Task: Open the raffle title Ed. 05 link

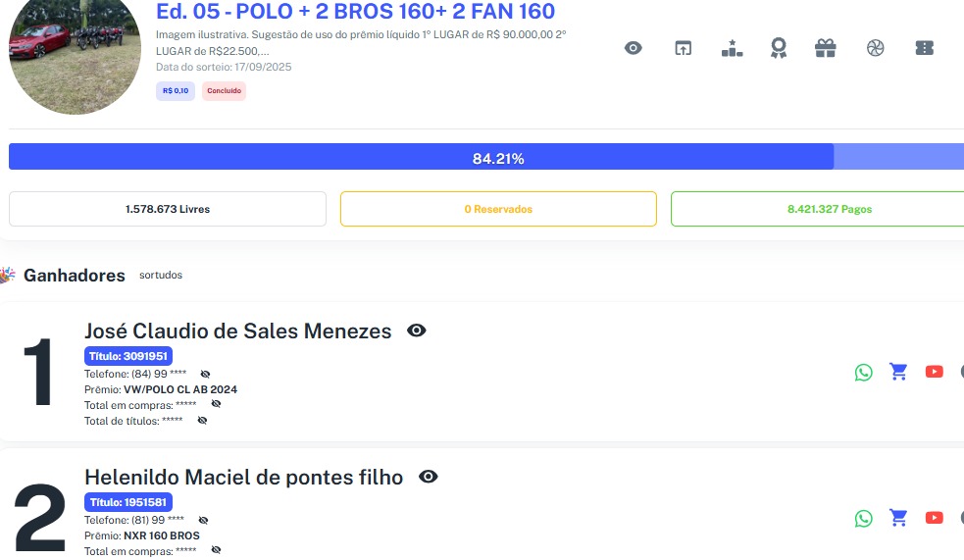Action: (355, 12)
